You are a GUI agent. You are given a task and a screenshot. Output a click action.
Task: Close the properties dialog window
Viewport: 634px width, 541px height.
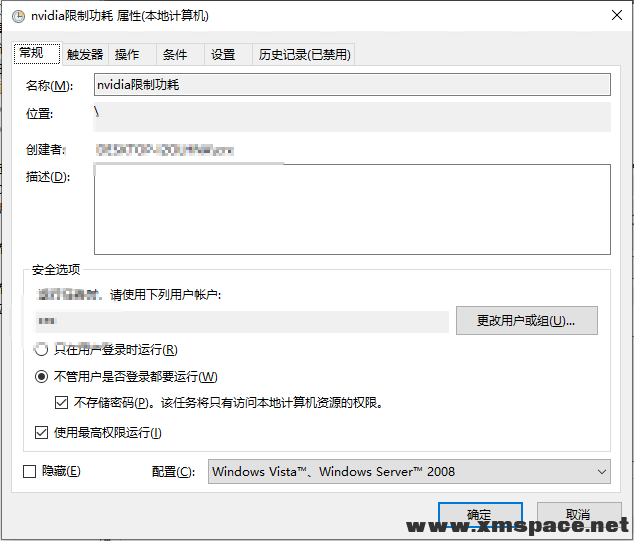(x=617, y=15)
